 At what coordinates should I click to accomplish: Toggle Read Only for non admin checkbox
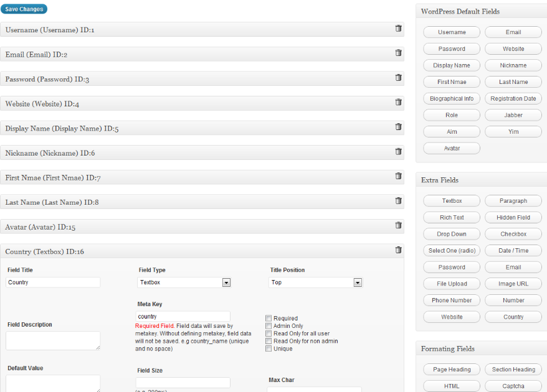click(269, 341)
